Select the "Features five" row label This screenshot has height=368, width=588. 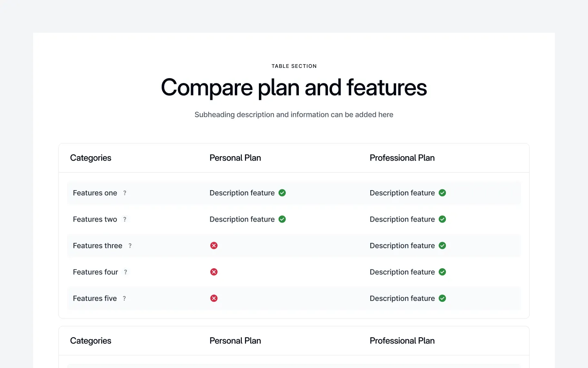pos(95,298)
